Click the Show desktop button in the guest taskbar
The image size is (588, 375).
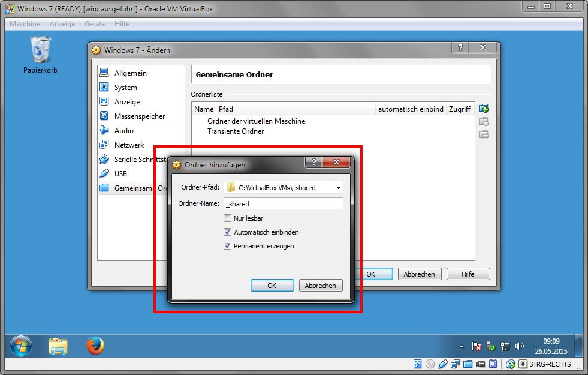(x=578, y=346)
